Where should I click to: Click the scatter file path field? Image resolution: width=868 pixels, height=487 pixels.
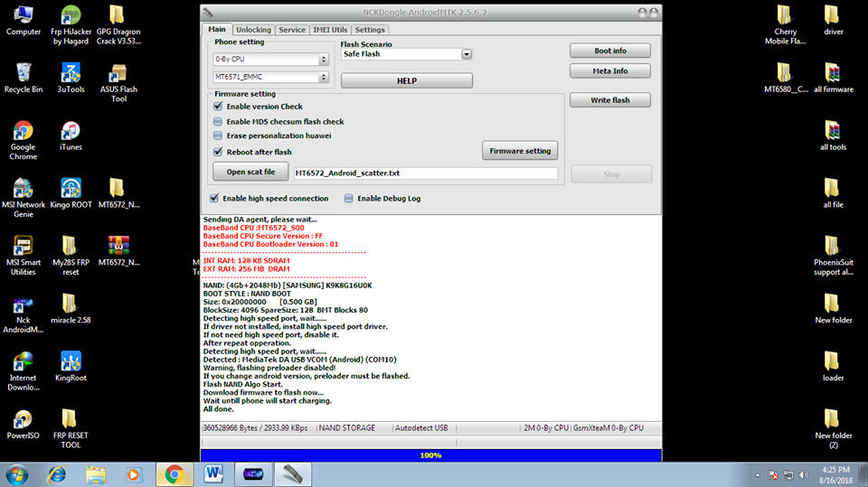tap(425, 173)
